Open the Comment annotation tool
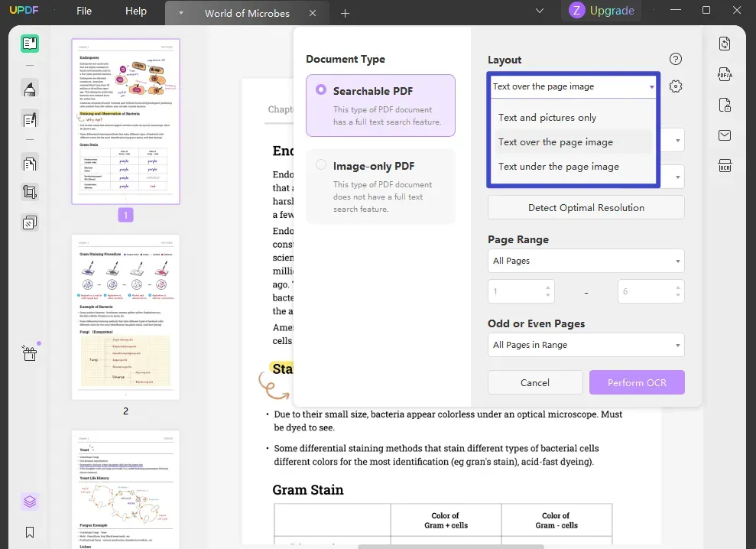This screenshot has height=549, width=756. point(29,88)
